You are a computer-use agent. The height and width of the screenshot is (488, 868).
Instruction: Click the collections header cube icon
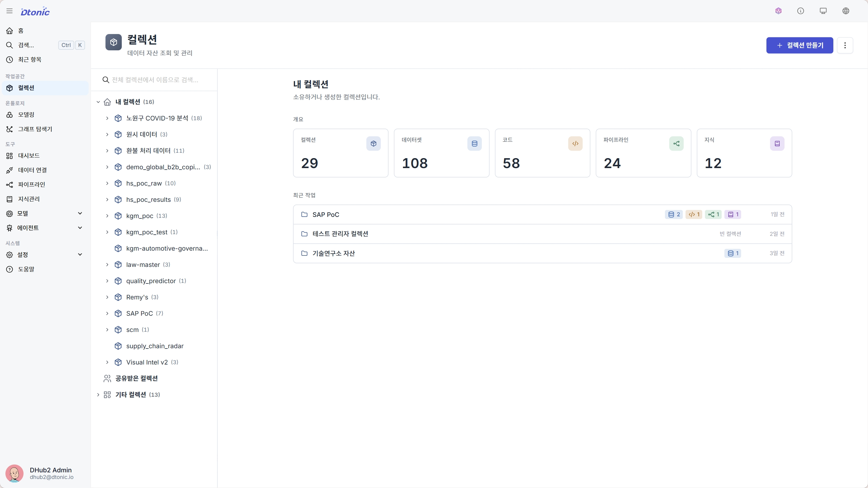(114, 42)
